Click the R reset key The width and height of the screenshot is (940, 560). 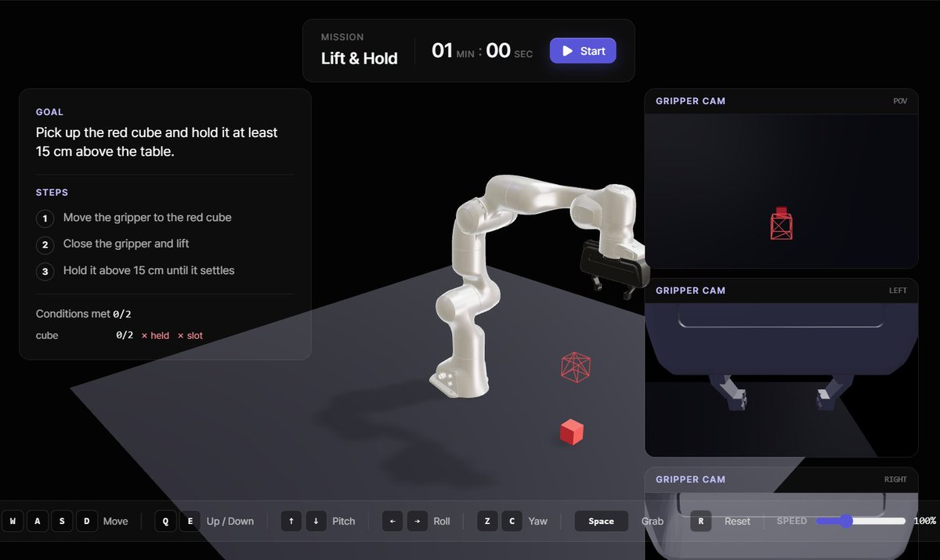[x=701, y=521]
